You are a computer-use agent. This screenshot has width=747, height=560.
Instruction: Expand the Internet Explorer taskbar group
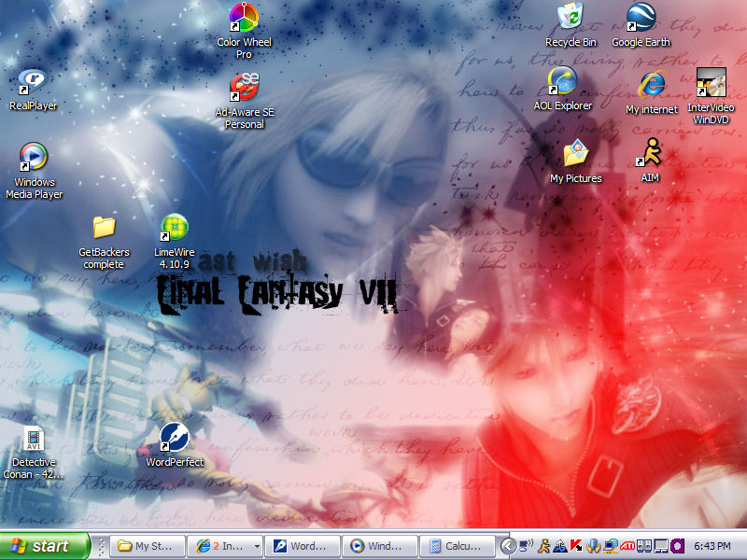224,545
